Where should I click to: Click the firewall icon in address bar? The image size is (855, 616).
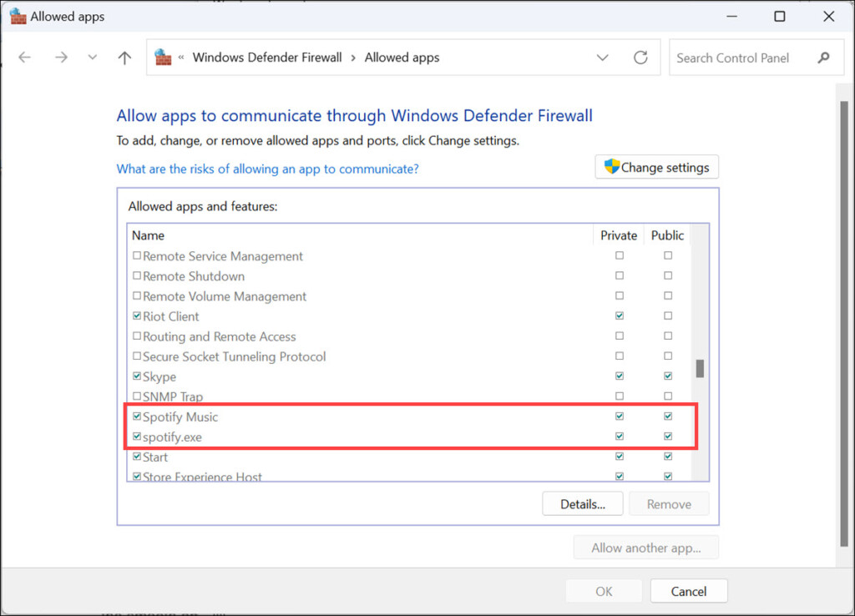pos(163,58)
